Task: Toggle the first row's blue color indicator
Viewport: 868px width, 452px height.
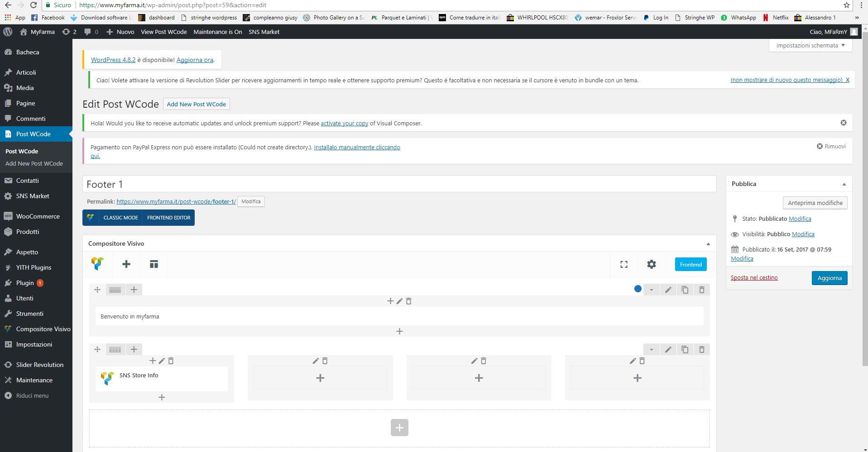Action: pos(638,289)
